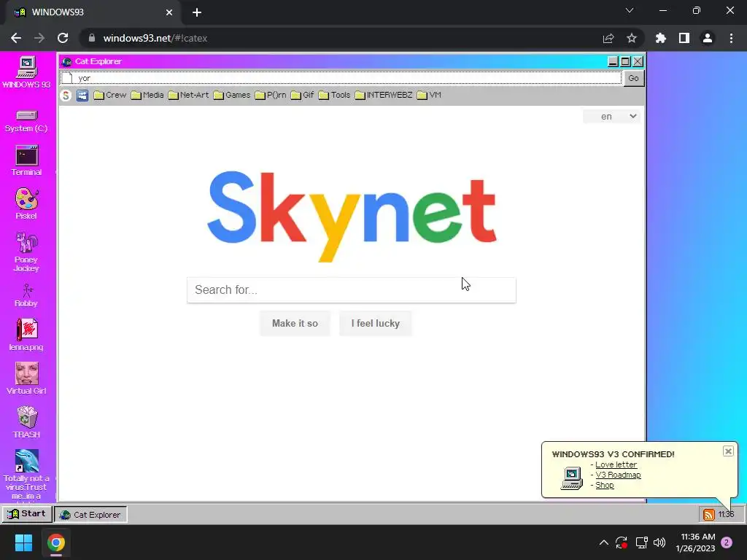Click the Windows 93 taskbar clock
The width and height of the screenshot is (747, 560).
click(x=726, y=514)
